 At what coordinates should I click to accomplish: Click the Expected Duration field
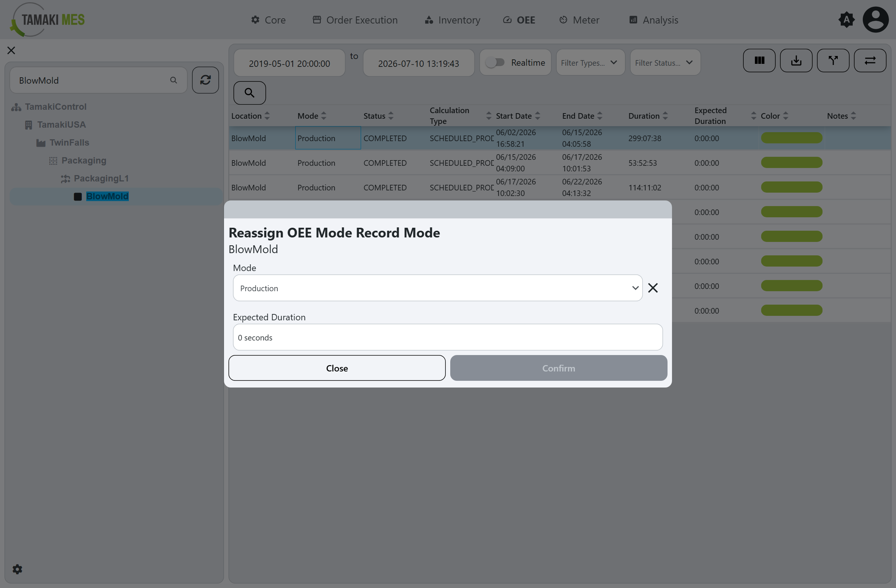[x=448, y=337]
